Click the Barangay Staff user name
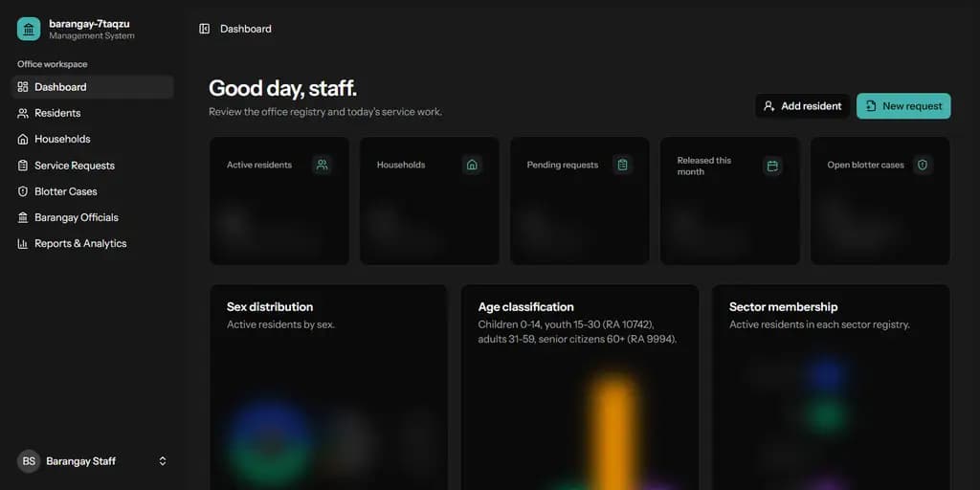Viewport: 980px width, 490px height. click(81, 461)
